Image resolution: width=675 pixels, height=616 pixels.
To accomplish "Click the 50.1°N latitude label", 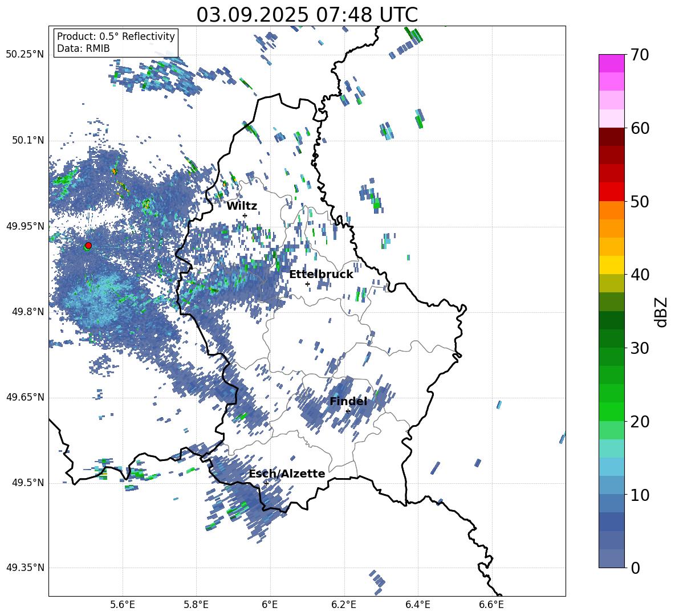I will click(x=27, y=140).
